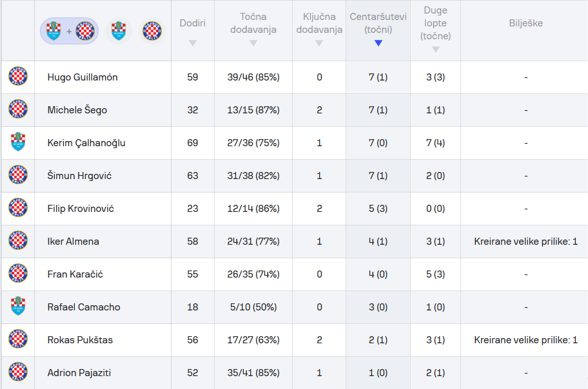Click the blue shield crest beside Kerim Çalhanoğlu
This screenshot has height=389, width=588.
click(18, 143)
